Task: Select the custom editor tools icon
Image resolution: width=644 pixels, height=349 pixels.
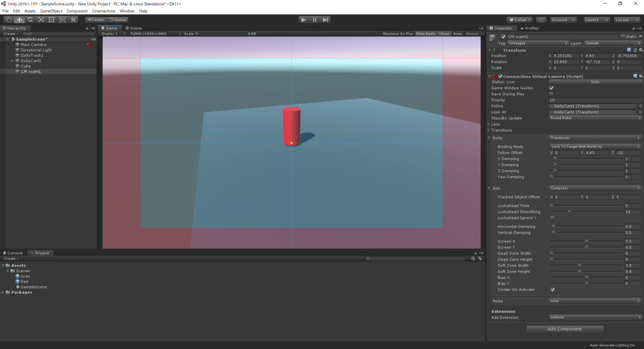Action: coord(74,20)
